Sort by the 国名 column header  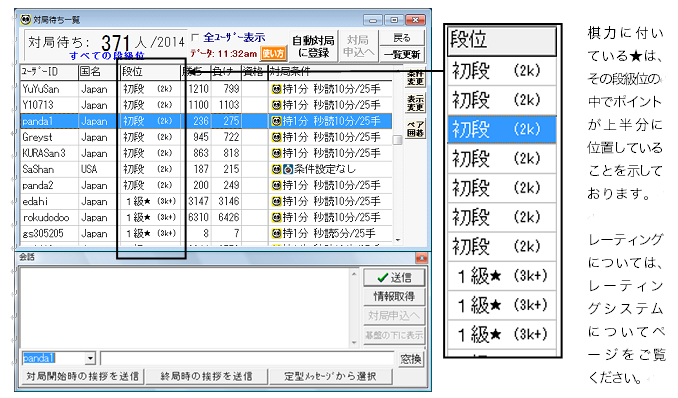pos(98,72)
